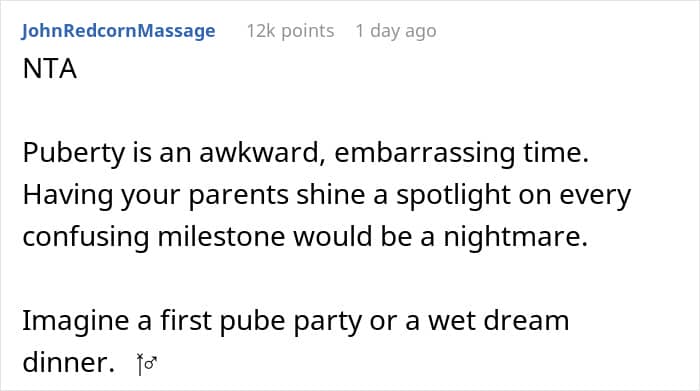The height and width of the screenshot is (391, 700).
Task: Click the word confusing
Action: 86,237
